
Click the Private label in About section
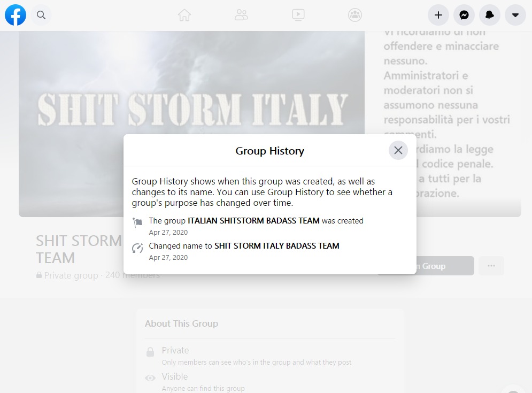[x=175, y=350]
